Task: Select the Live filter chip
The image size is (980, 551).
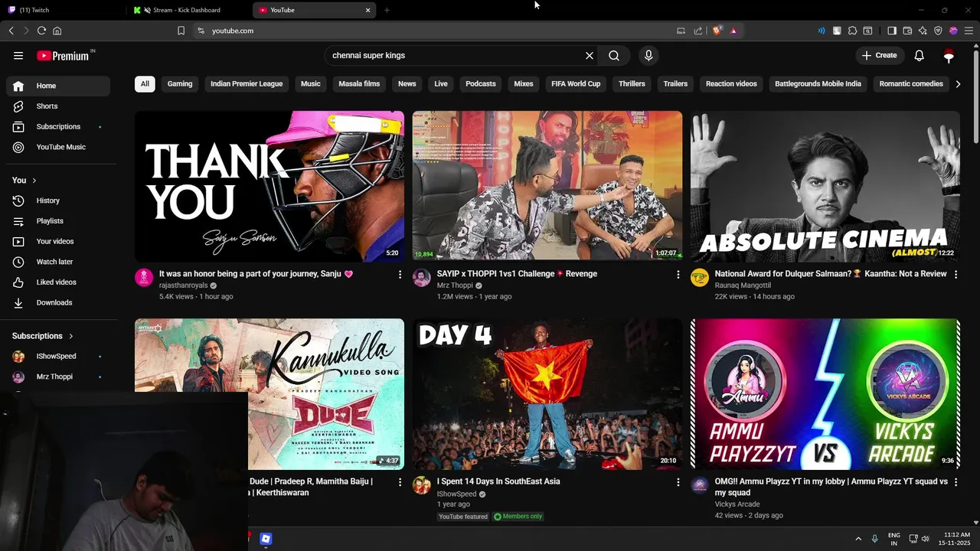Action: [441, 84]
